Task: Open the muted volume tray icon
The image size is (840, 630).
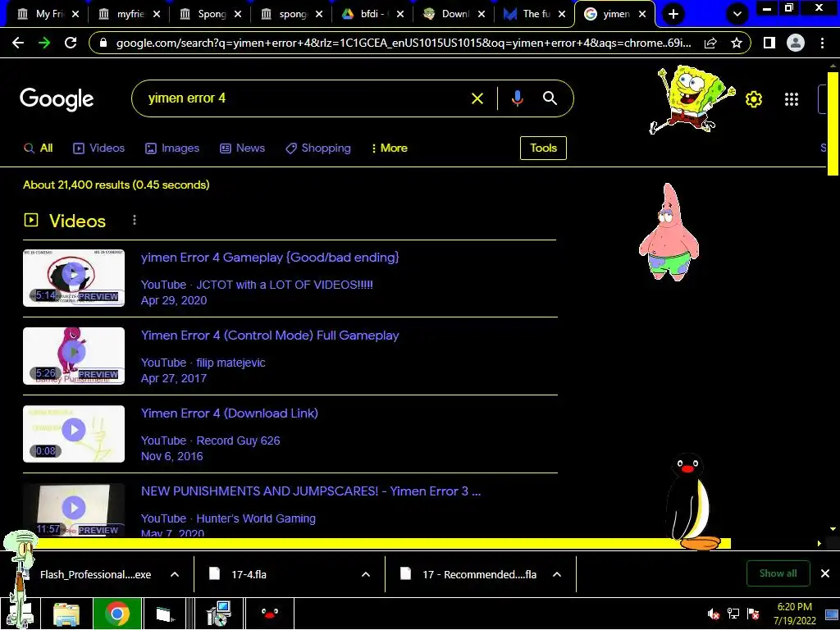Action: click(x=713, y=614)
